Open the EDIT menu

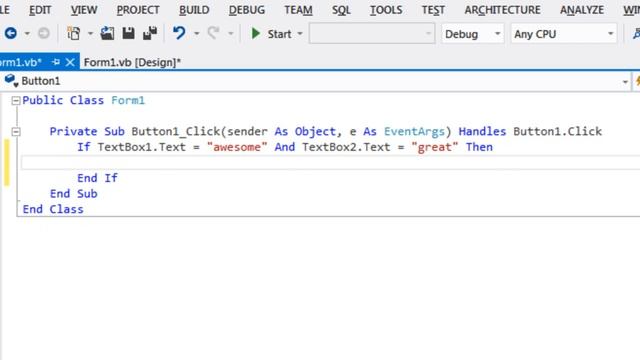pos(40,10)
